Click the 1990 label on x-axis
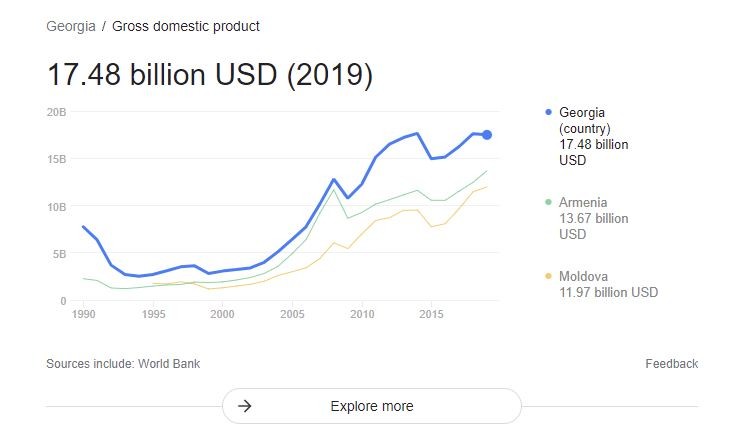Image resolution: width=741 pixels, height=445 pixels. tap(84, 314)
